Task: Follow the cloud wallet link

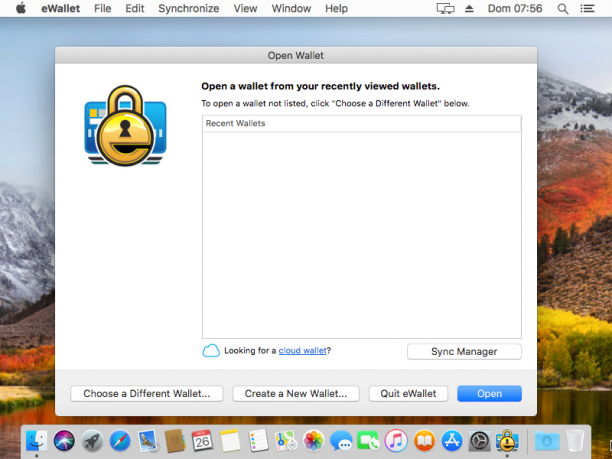Action: 302,350
